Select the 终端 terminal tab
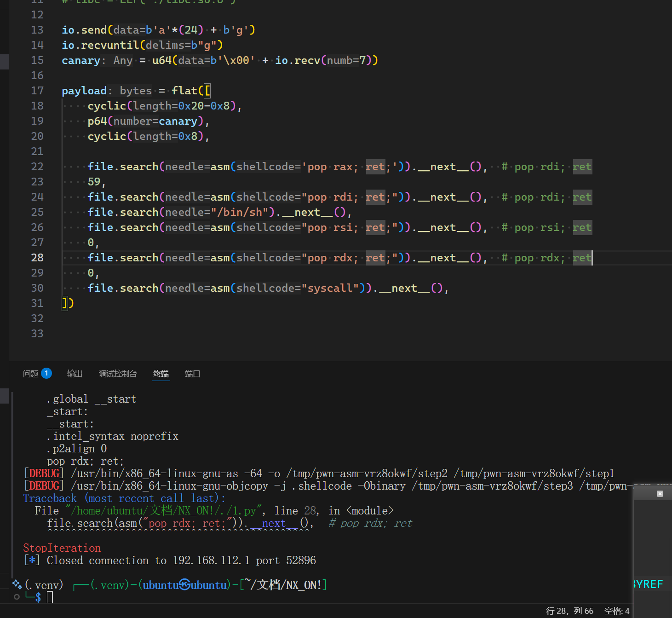The height and width of the screenshot is (618, 672). (x=161, y=374)
